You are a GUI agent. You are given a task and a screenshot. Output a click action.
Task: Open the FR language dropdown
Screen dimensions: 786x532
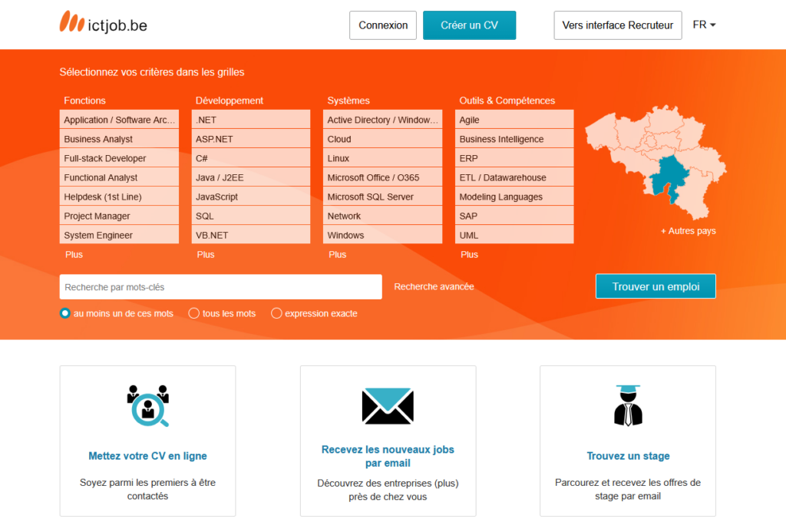(704, 25)
